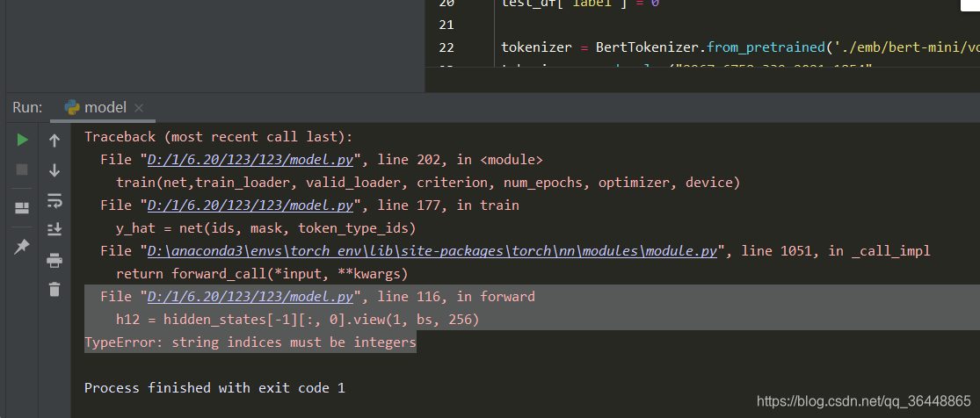
Task: Toggle soft-wrap for console output
Action: 54,200
